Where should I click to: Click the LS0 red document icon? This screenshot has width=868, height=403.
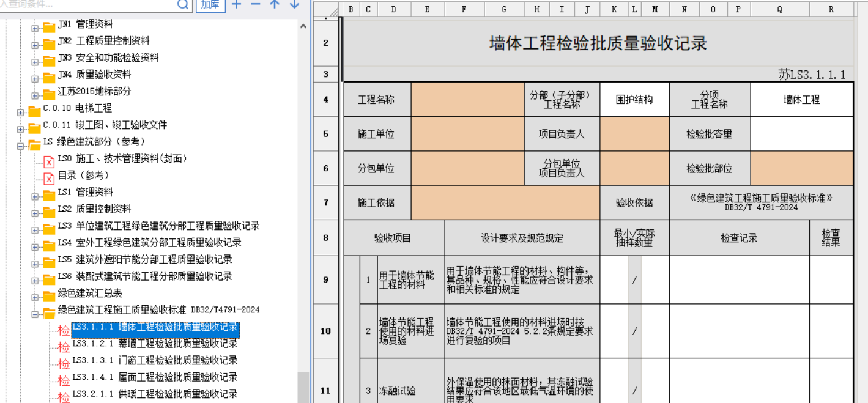point(49,162)
